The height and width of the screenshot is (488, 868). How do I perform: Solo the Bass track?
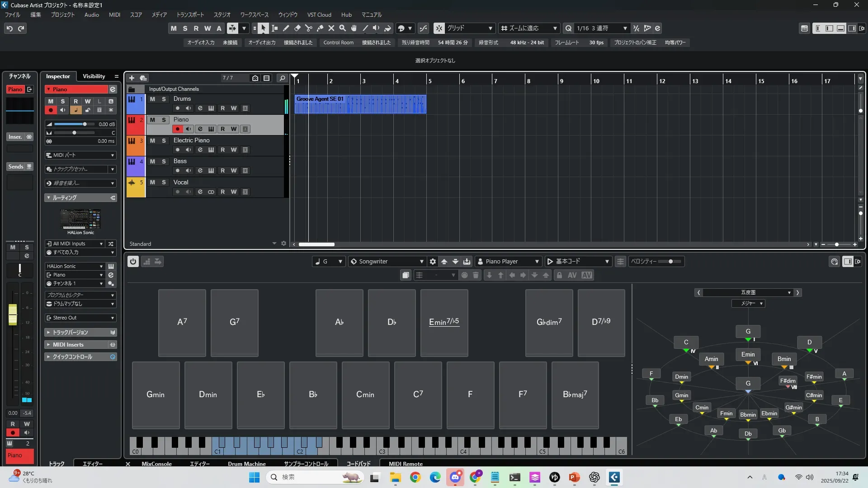(x=164, y=161)
